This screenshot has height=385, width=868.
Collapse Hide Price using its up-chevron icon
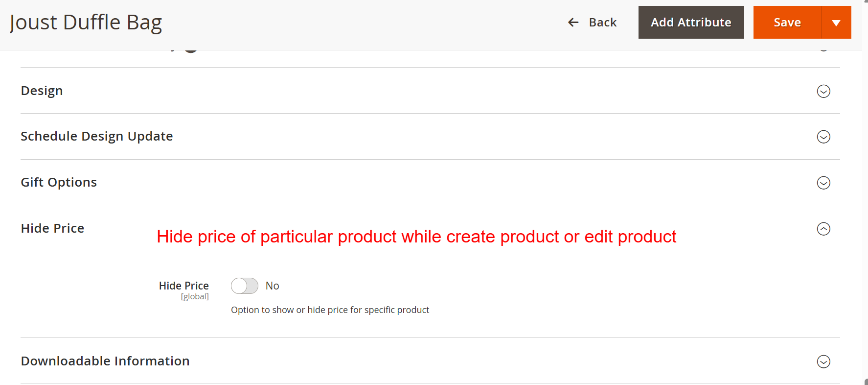(x=823, y=229)
